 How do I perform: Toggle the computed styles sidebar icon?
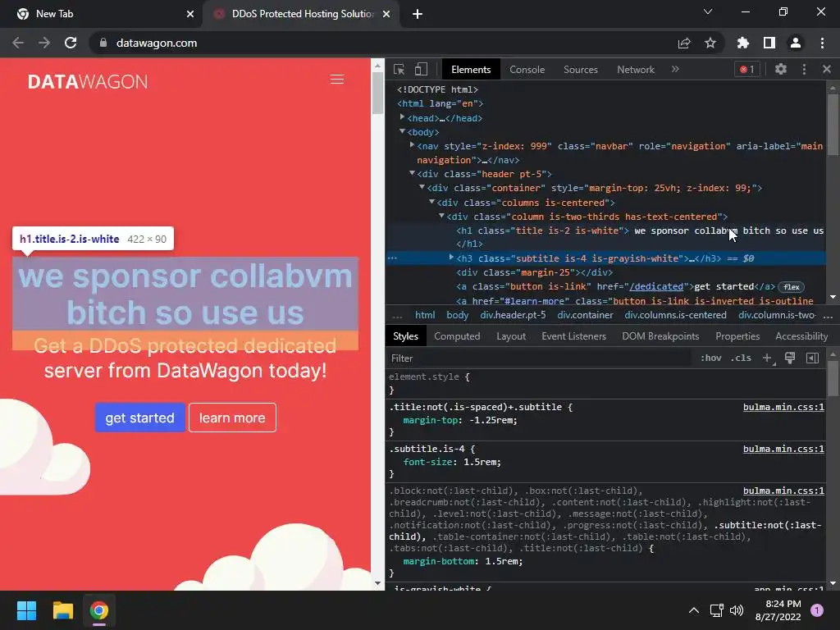(813, 358)
